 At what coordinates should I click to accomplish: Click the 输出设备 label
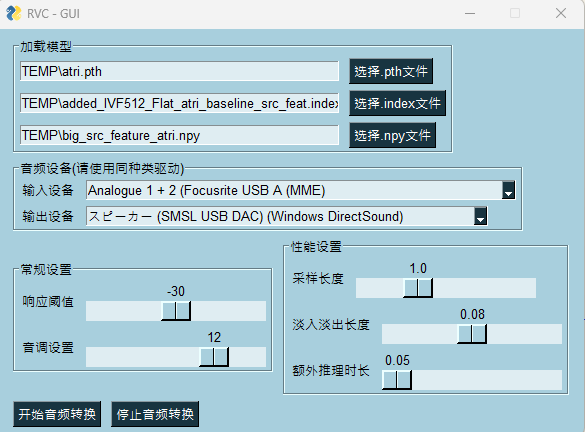48,216
